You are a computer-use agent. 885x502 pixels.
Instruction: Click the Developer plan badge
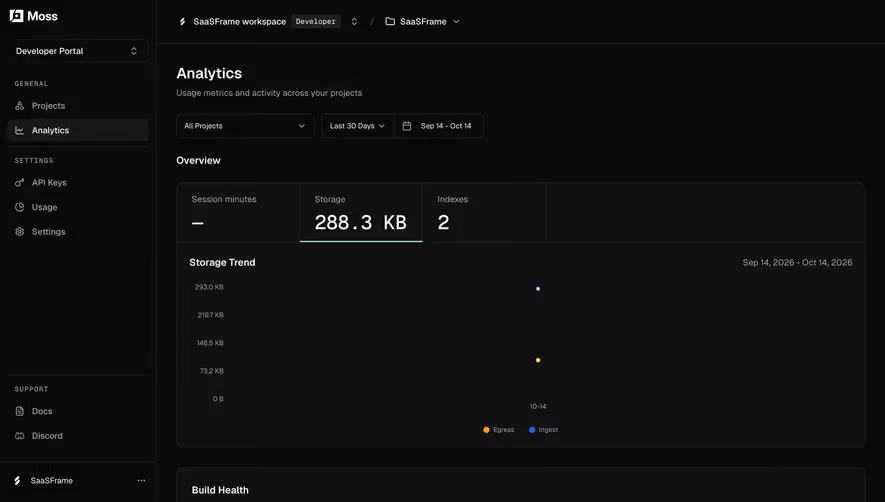[316, 21]
